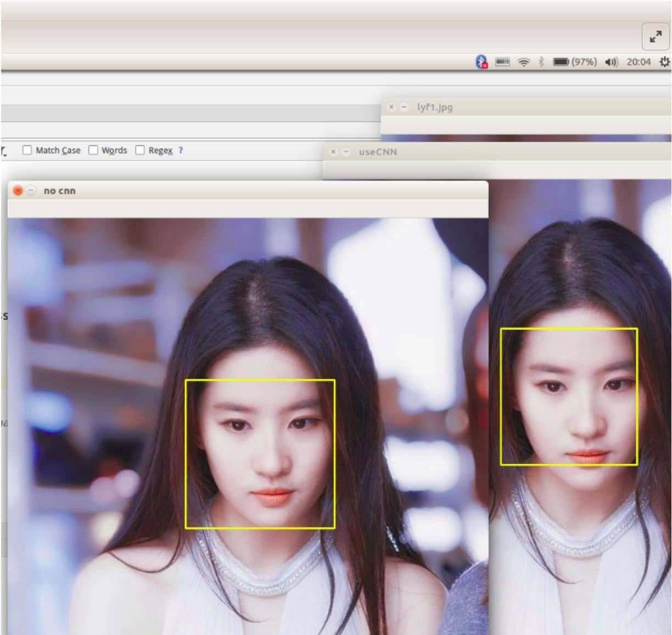This screenshot has width=672, height=635.
Task: Open the Wi-Fi network menu
Action: coord(524,63)
